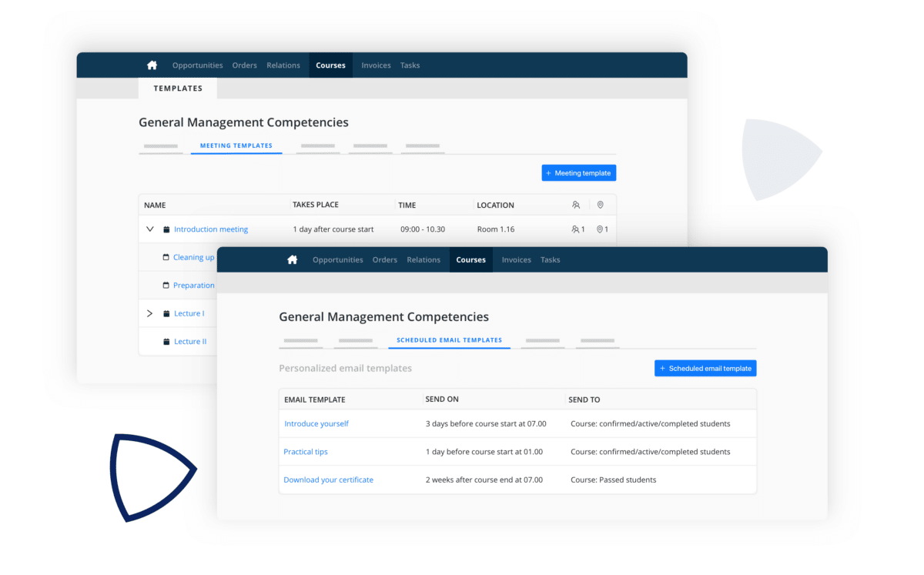Screen dimensions: 924x575
Task: Click people count icon in Introduction meeting row
Action: [577, 229]
